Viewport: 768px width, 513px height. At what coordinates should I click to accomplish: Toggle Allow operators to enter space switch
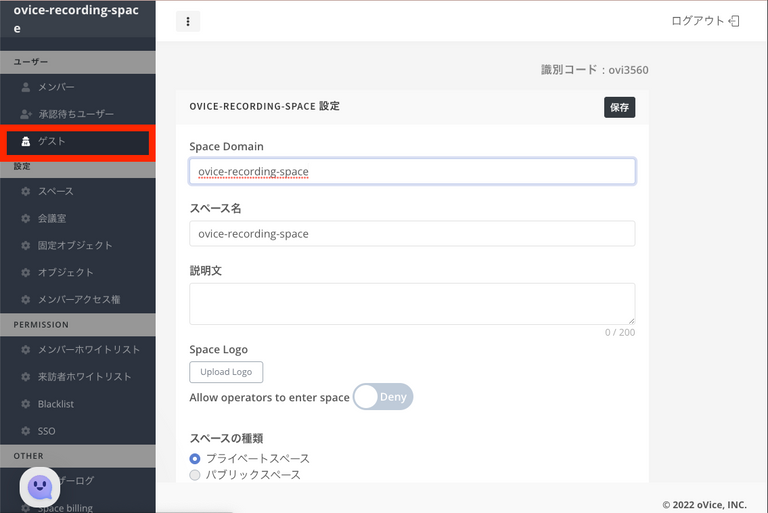tap(383, 397)
